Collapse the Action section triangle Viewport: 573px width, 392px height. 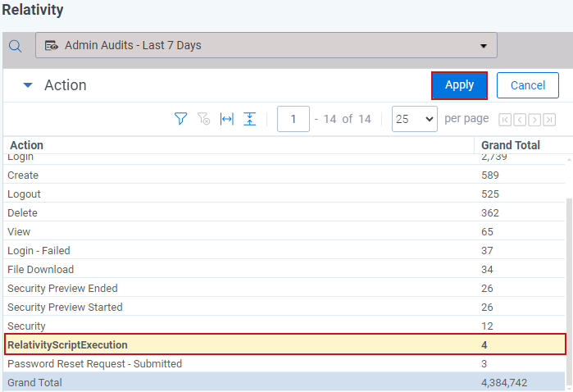click(28, 85)
